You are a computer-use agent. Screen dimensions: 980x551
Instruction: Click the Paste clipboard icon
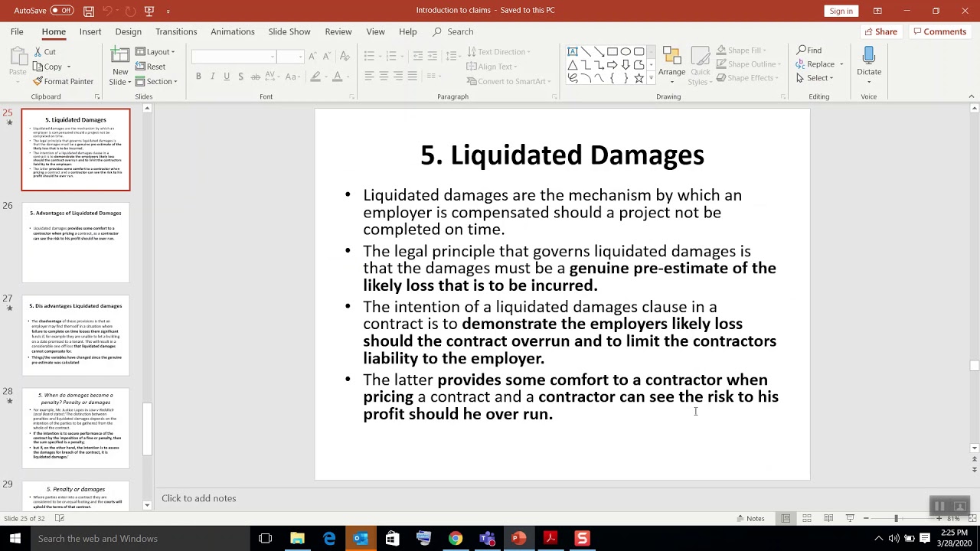coord(18,57)
